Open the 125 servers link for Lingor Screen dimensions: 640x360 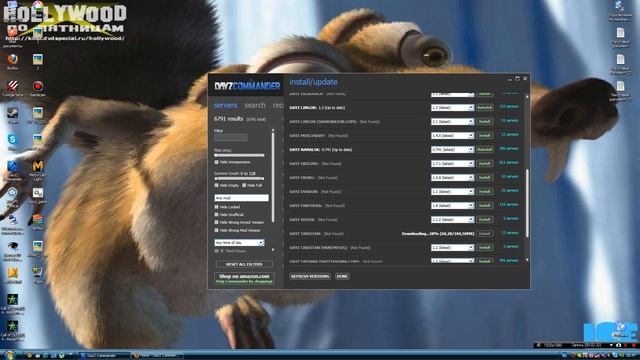click(509, 107)
